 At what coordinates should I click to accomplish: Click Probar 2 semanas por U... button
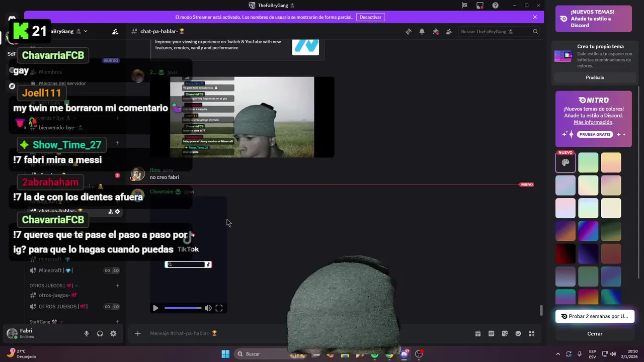pyautogui.click(x=595, y=316)
